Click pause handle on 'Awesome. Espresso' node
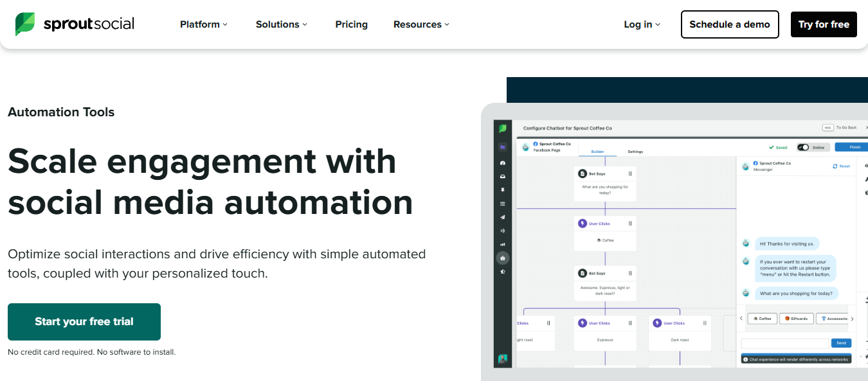This screenshot has width=868, height=381. (x=630, y=273)
